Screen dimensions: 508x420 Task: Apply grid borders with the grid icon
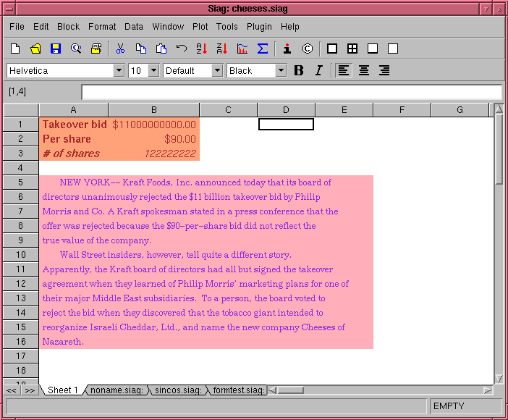point(352,49)
